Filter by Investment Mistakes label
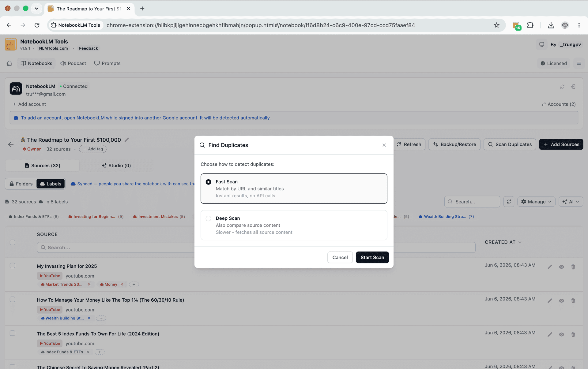Screen dimensions: 588x369 159,216
